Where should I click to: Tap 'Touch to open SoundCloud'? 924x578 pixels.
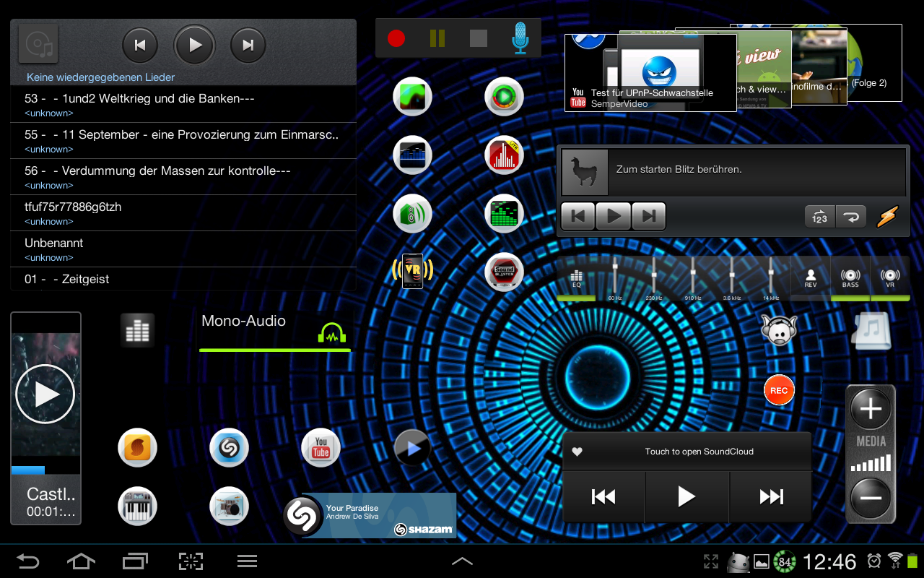click(x=699, y=452)
